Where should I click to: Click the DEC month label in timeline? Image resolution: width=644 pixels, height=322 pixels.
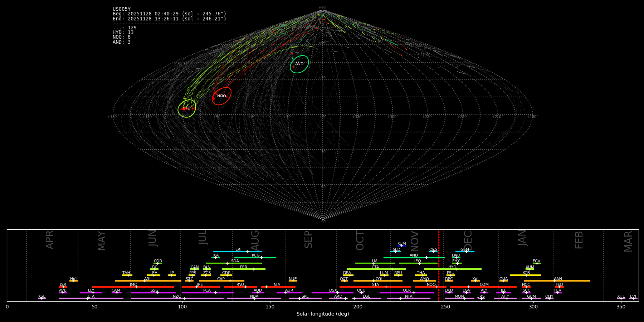point(468,240)
